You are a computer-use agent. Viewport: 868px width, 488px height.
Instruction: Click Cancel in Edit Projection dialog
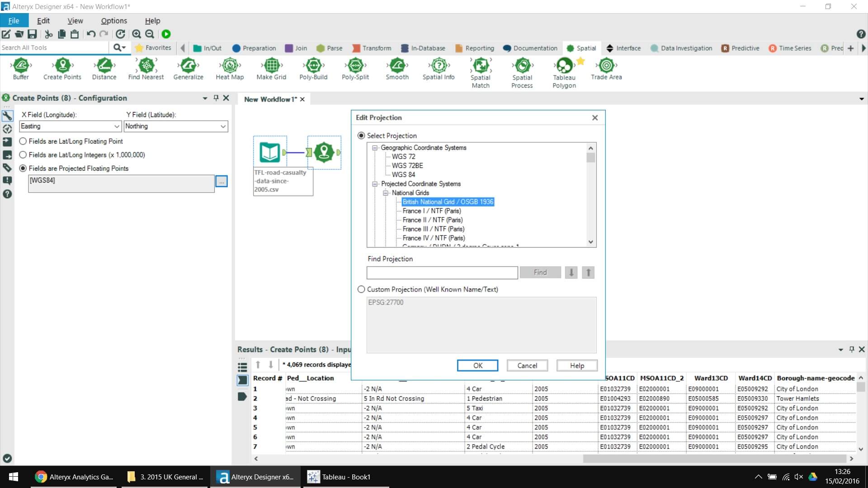pos(527,366)
